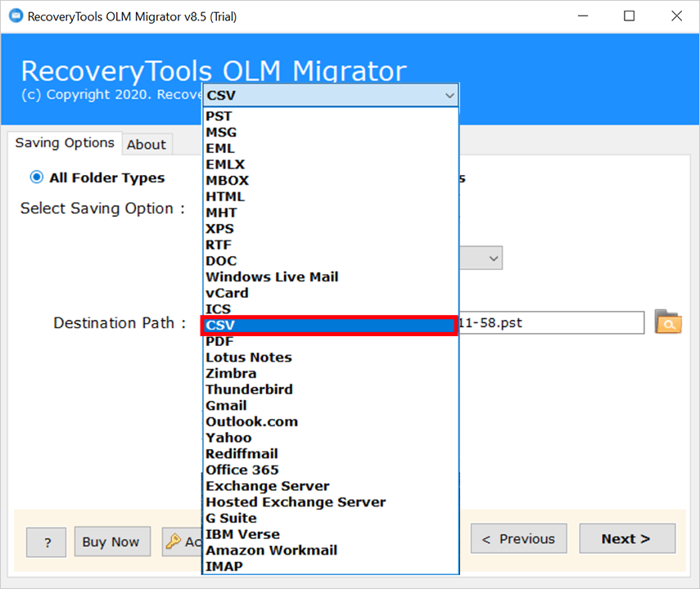Open the About tab
Screen dimensions: 700x589
click(147, 145)
